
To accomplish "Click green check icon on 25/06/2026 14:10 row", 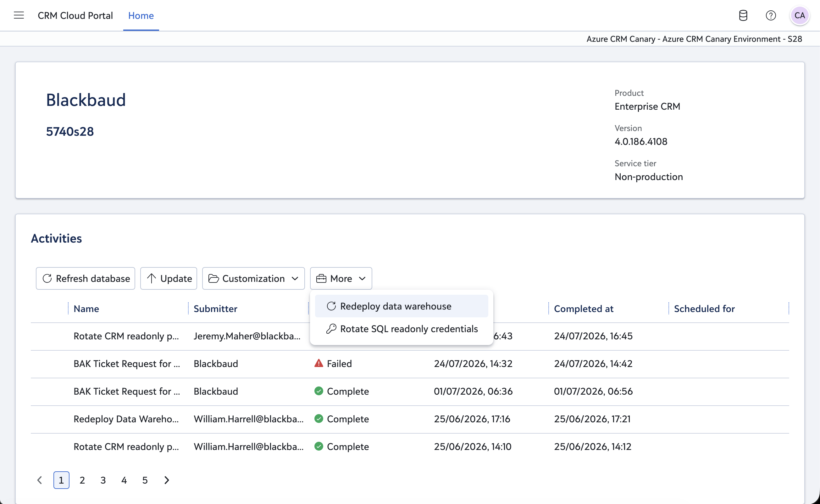I will (319, 446).
